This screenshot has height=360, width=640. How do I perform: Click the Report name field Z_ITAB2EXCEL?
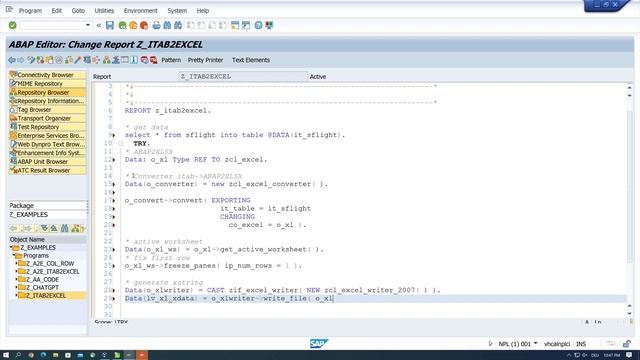[242, 76]
